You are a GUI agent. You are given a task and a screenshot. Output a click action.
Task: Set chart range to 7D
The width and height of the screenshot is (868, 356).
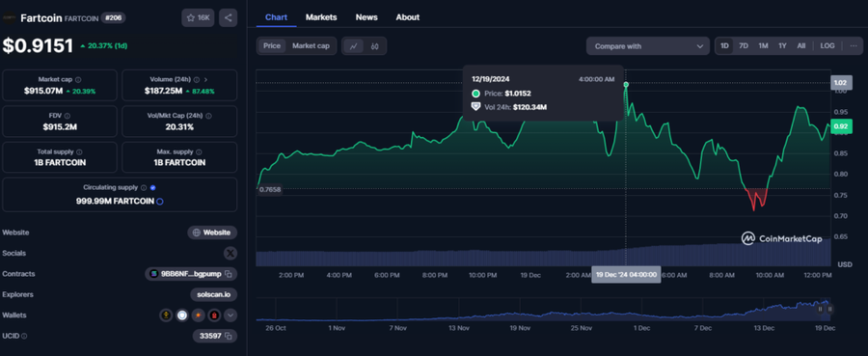744,46
